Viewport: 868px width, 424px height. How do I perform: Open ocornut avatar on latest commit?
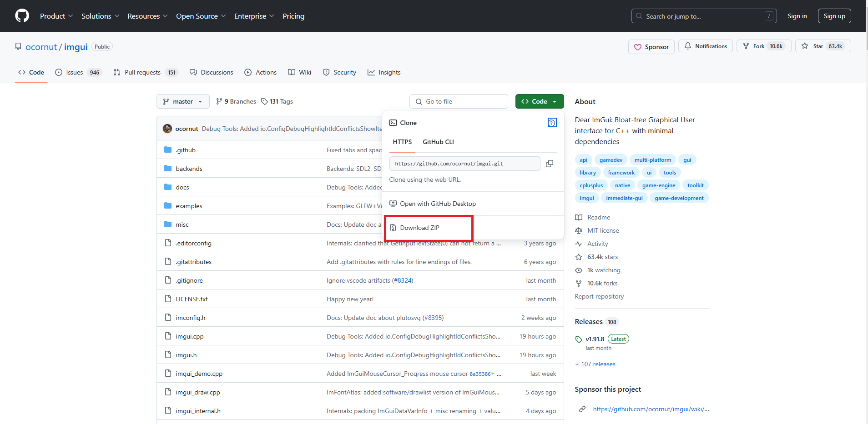(167, 129)
